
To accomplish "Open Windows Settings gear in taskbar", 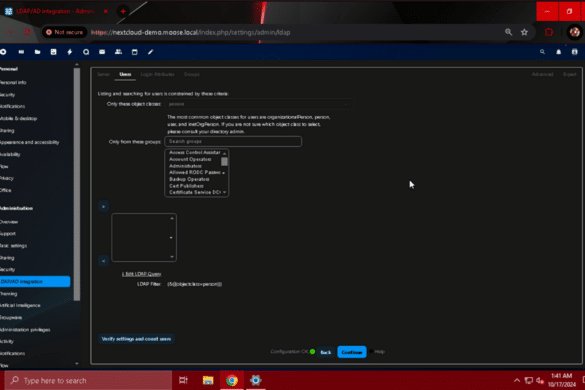I will tap(256, 380).
